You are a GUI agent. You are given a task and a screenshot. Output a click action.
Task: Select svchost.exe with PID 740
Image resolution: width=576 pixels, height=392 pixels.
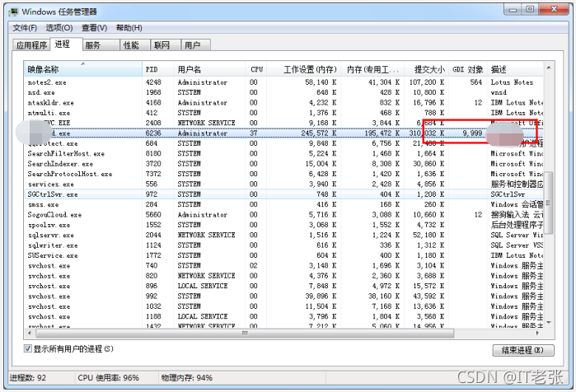click(x=284, y=266)
